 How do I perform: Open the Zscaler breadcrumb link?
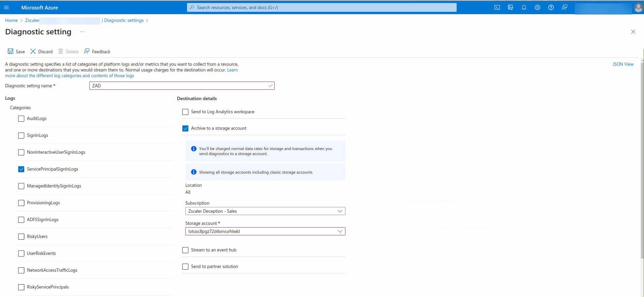[x=32, y=20]
